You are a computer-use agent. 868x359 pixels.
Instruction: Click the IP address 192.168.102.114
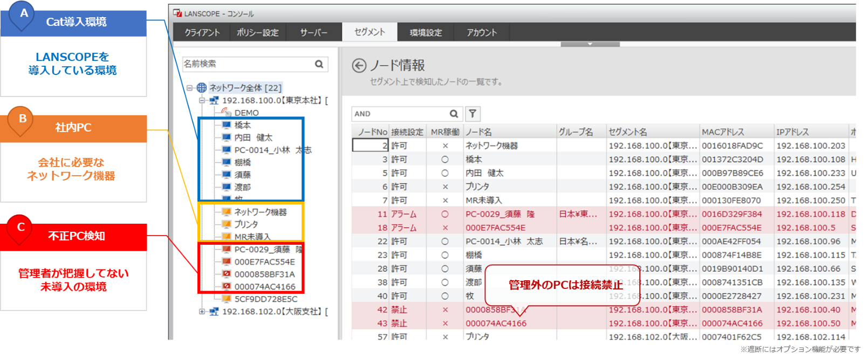coord(811,337)
